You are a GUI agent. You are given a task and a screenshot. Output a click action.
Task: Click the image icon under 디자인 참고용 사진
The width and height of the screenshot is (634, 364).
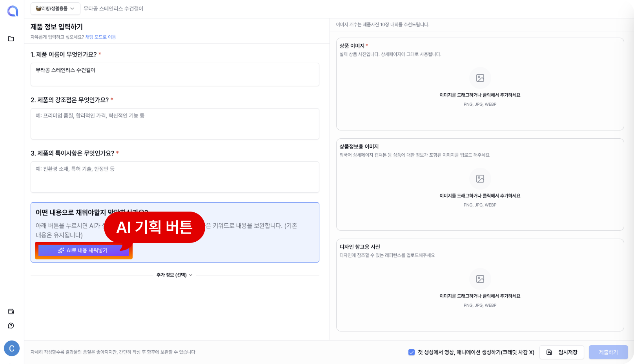(x=480, y=279)
